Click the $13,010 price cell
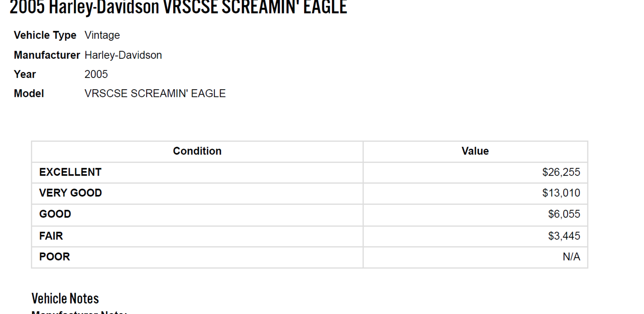 tap(561, 193)
